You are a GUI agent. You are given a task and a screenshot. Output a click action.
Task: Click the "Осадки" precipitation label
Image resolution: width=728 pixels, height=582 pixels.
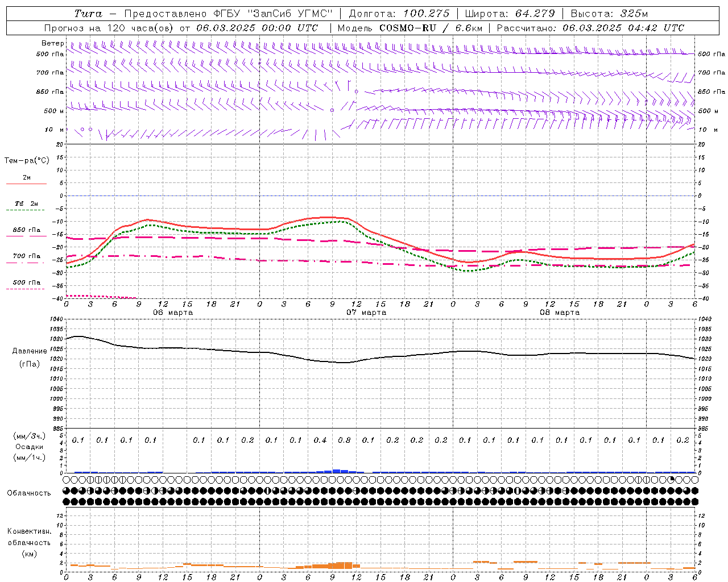tap(30, 447)
